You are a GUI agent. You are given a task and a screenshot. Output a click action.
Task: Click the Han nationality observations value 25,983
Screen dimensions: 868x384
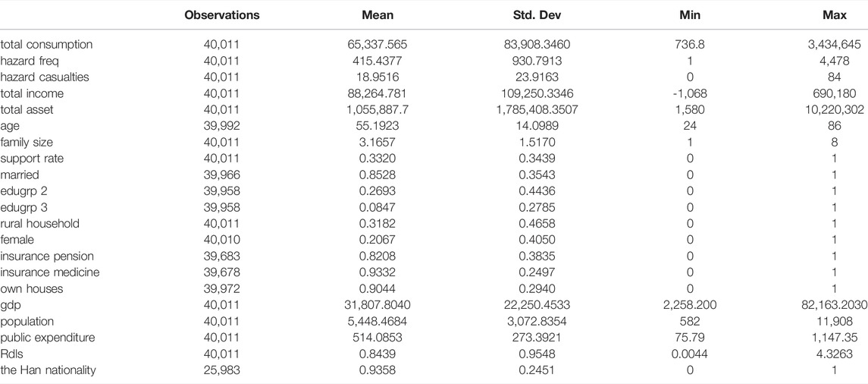[222, 370]
